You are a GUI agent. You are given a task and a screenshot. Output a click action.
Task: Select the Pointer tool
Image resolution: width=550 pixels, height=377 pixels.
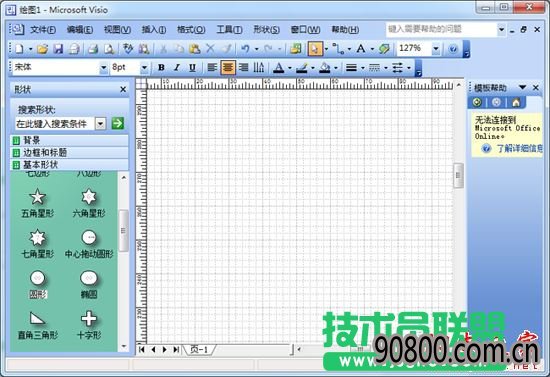pos(315,49)
